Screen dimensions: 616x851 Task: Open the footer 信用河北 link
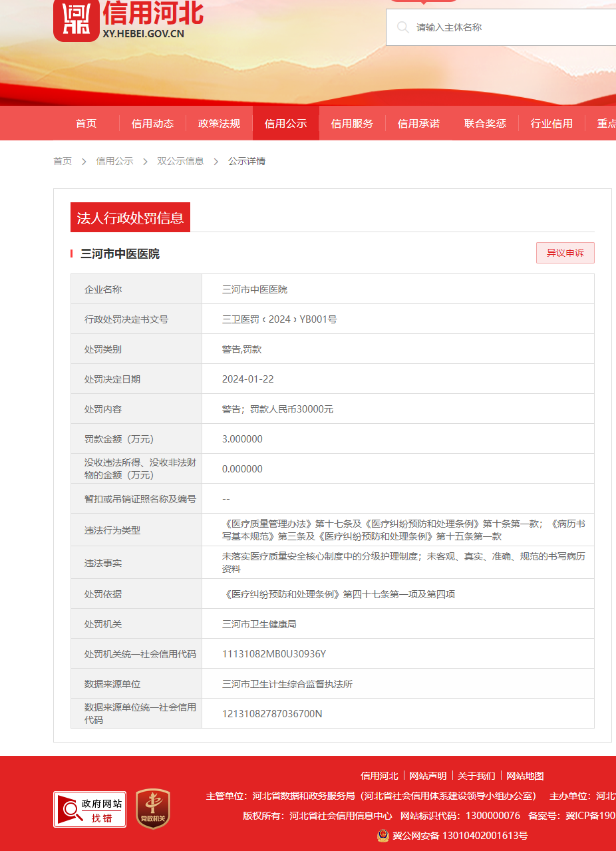[379, 776]
